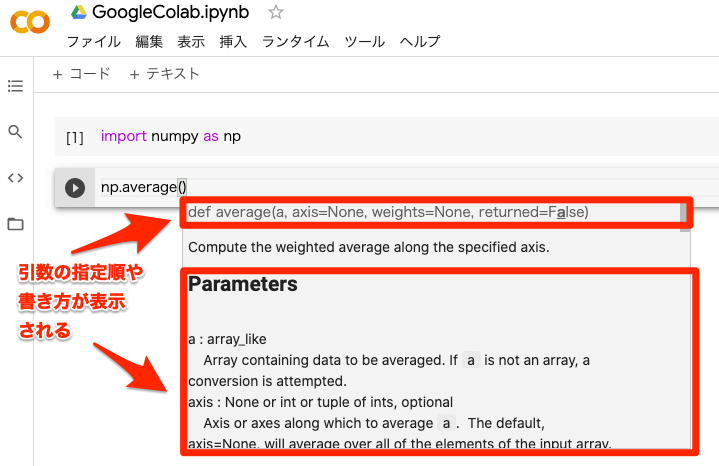This screenshot has width=719, height=466.
Task: Click the notebook title GoogleColab.ipynb
Action: tap(174, 13)
